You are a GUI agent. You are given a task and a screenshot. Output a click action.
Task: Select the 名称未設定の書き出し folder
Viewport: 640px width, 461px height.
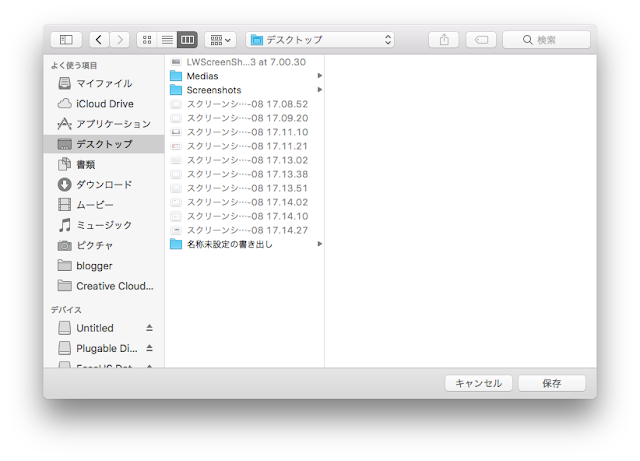pos(245,244)
